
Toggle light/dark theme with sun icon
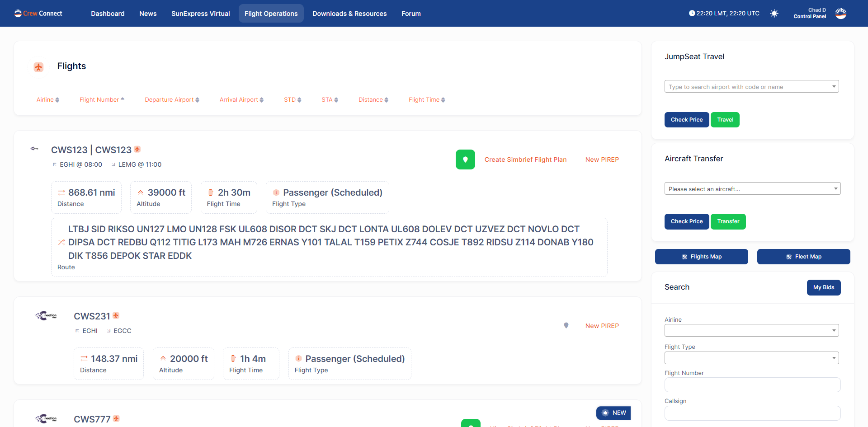774,14
